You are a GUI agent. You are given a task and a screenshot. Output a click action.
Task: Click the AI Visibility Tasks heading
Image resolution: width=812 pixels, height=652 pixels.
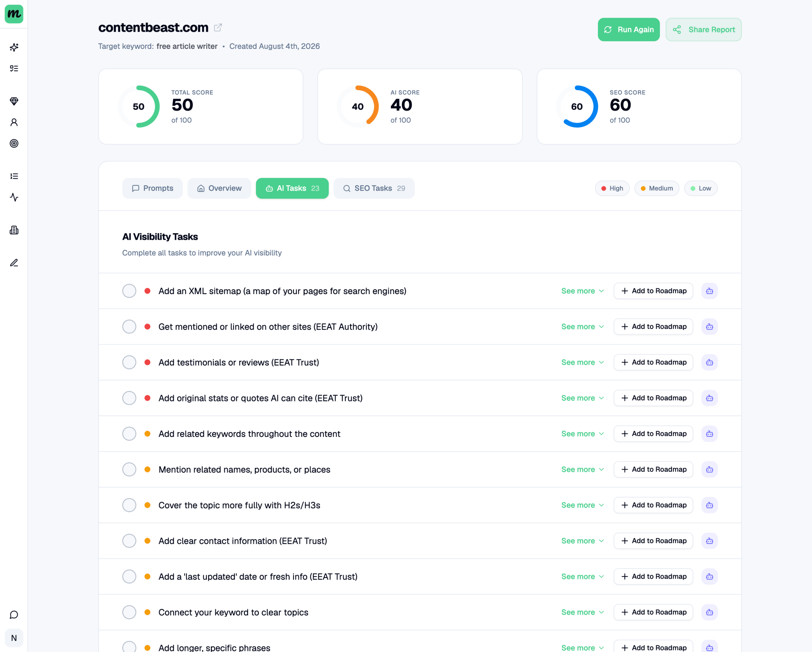pyautogui.click(x=160, y=237)
